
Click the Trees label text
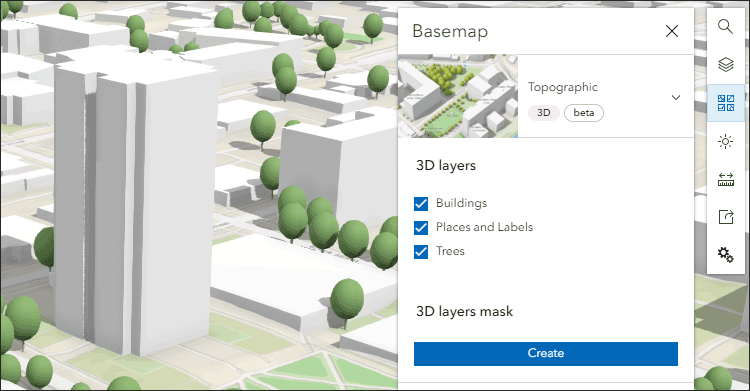450,251
